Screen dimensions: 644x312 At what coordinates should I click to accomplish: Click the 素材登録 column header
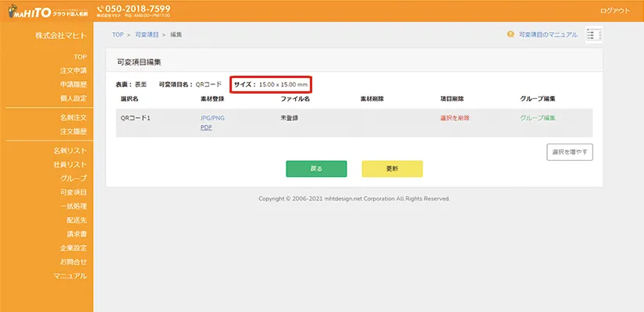(212, 99)
